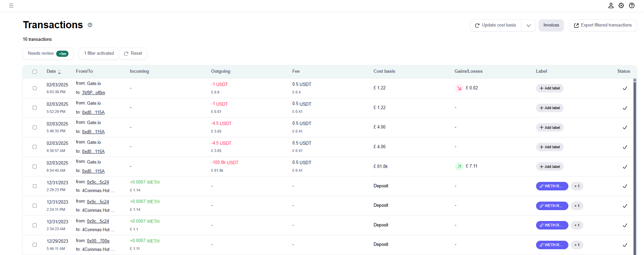The height and width of the screenshot is (255, 644).
Task: Open the hamburger menu icon
Action: point(11,5)
